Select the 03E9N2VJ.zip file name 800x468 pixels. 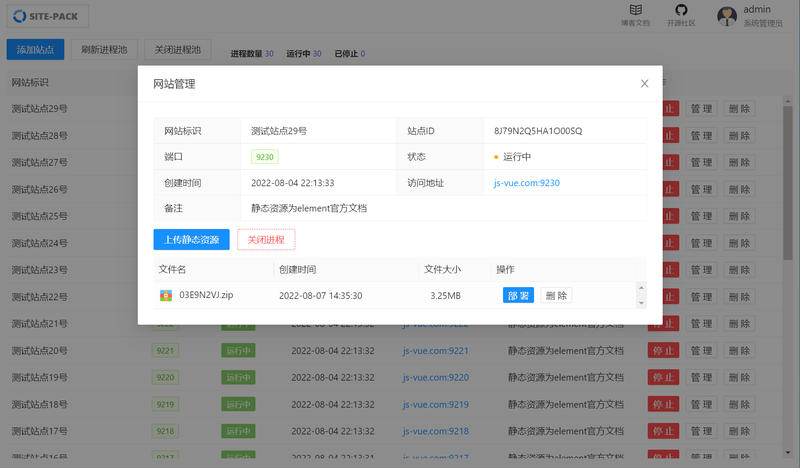tap(206, 295)
